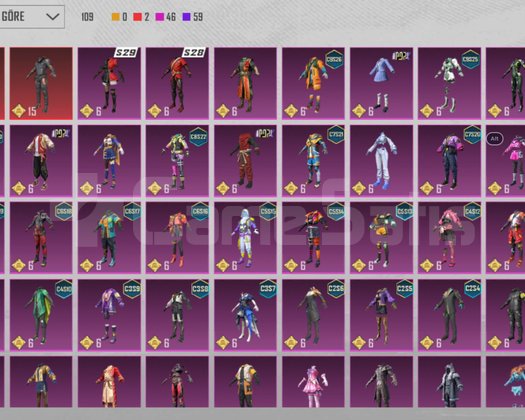Select orange-green robe outfit without badge
This screenshot has height=420, width=525.
[x=245, y=83]
